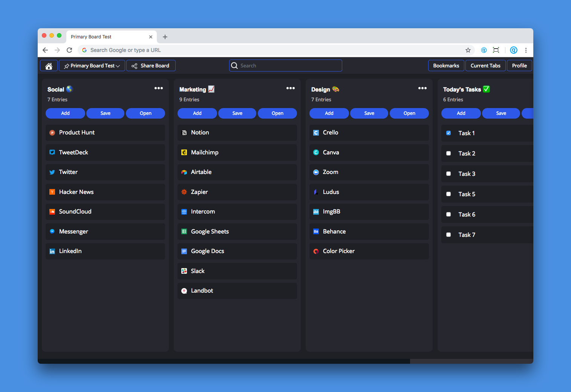Image resolution: width=571 pixels, height=392 pixels.
Task: Reload the page
Action: [69, 50]
